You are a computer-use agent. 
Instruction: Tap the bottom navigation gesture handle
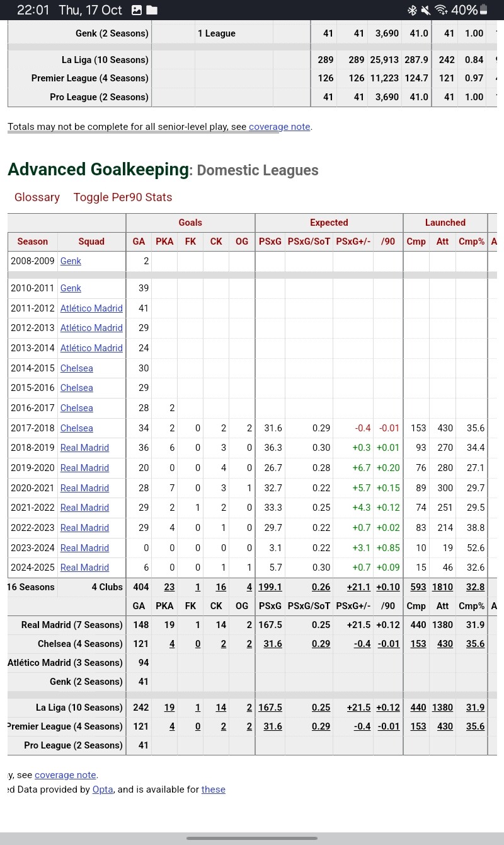click(x=252, y=838)
